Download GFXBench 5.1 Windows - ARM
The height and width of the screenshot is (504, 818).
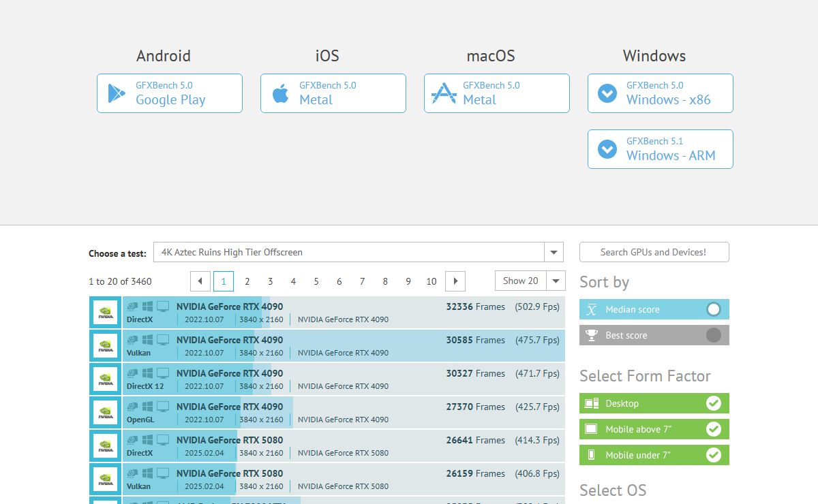661,149
